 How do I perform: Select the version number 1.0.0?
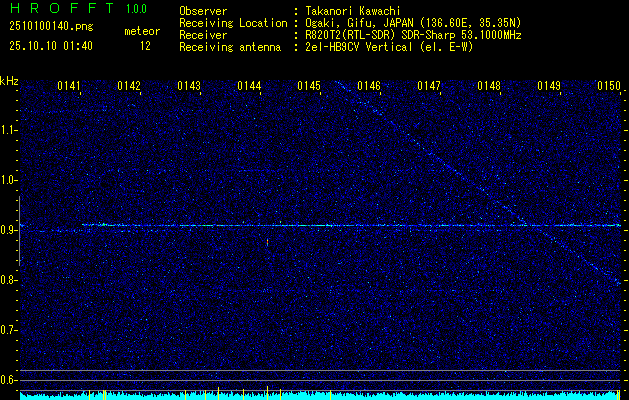[136, 9]
